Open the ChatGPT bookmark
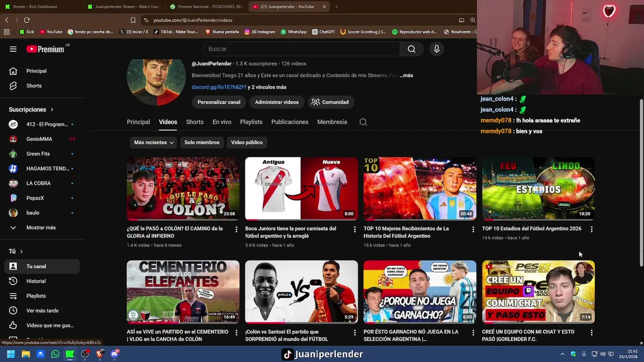Screen dimensions: 644x362 pos(324,32)
